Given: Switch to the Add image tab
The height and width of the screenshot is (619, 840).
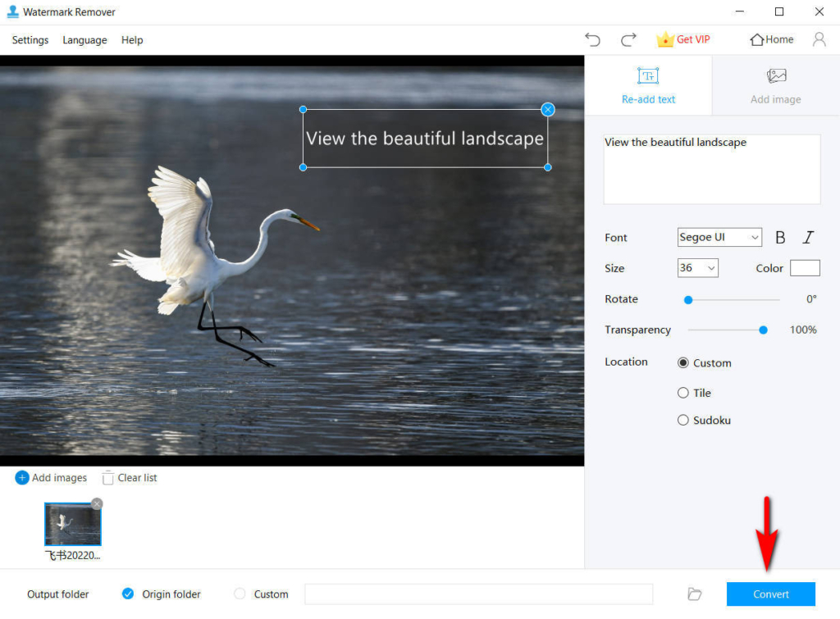Looking at the screenshot, I should tap(774, 85).
